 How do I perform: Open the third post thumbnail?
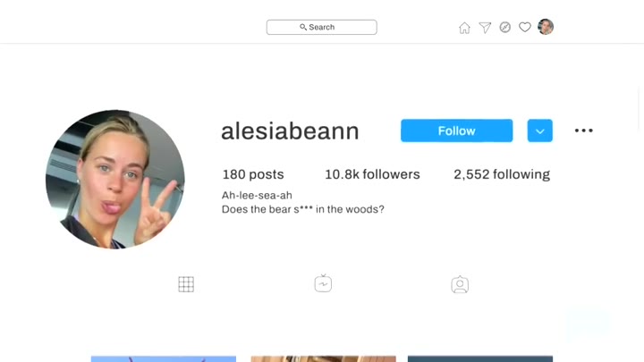point(480,359)
